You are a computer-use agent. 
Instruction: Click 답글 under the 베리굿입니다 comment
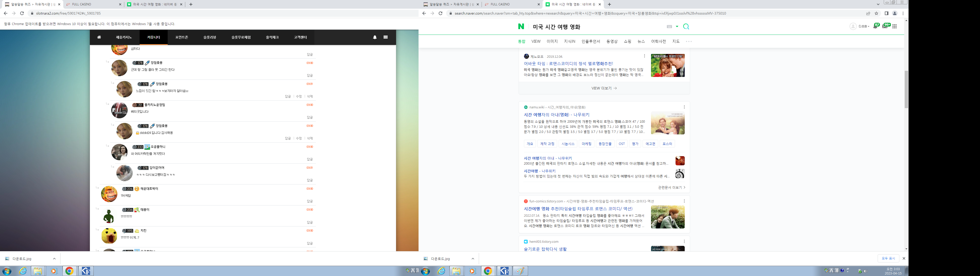310,117
